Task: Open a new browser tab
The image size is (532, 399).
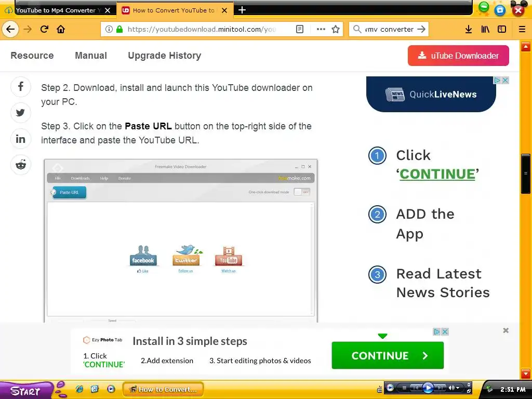Action: [242, 10]
